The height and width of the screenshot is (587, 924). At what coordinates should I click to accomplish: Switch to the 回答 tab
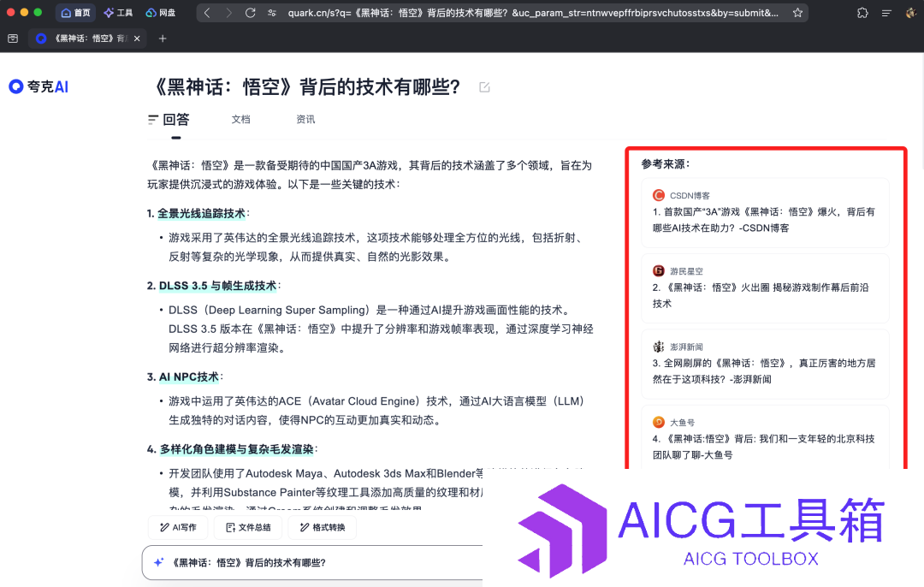pos(169,120)
